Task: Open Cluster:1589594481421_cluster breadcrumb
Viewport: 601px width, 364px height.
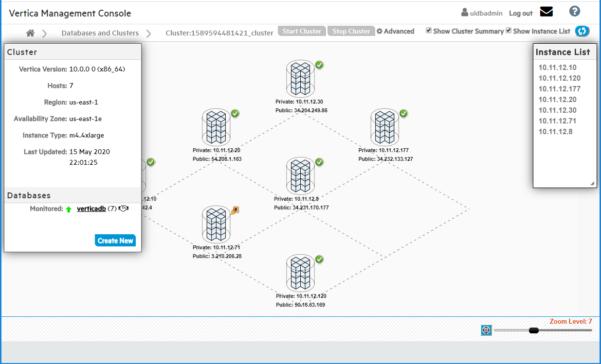Action: coord(219,33)
